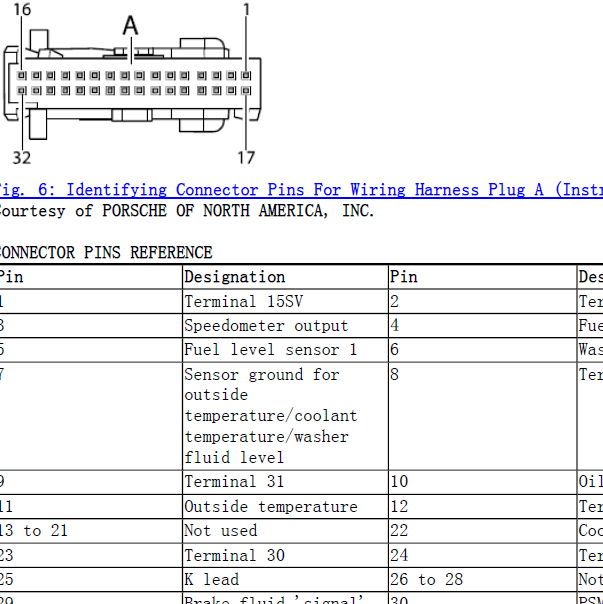Screen dimensions: 603x604
Task: Click pin '22' table cell
Action: click(483, 531)
